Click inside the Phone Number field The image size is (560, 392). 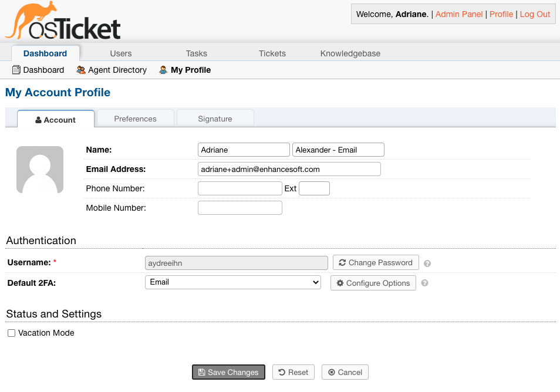(x=239, y=188)
